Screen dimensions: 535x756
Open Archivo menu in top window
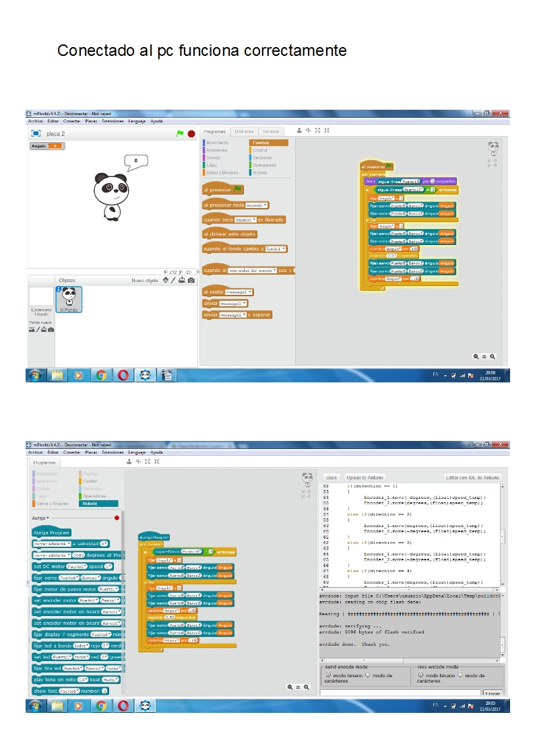pos(35,121)
